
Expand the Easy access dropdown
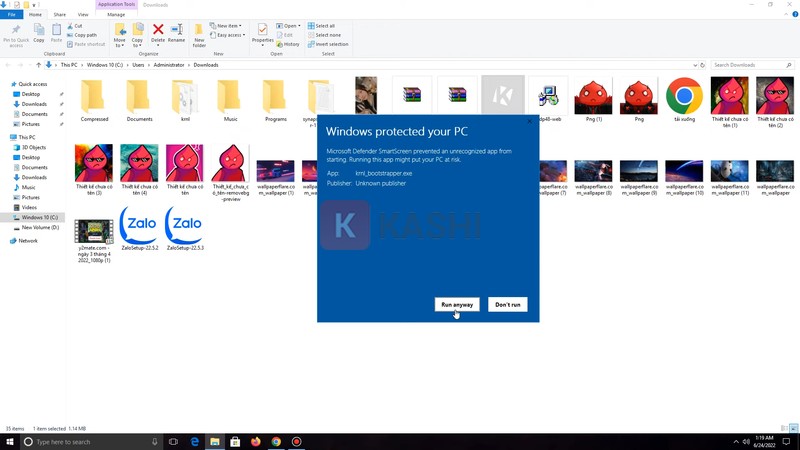click(229, 34)
